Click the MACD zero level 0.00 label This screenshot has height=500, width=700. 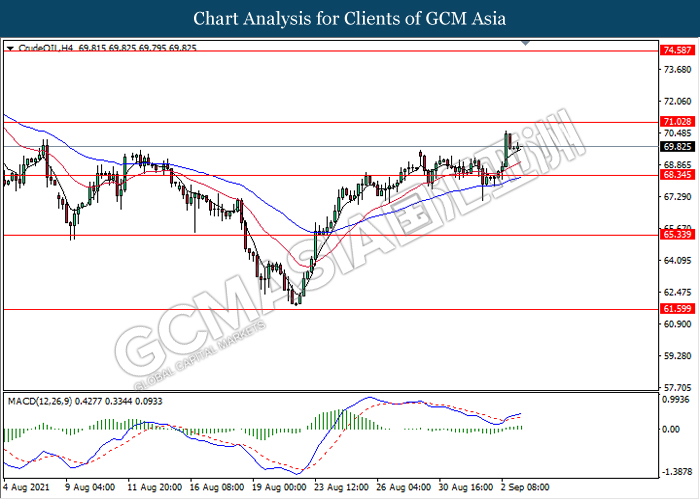[x=672, y=429]
